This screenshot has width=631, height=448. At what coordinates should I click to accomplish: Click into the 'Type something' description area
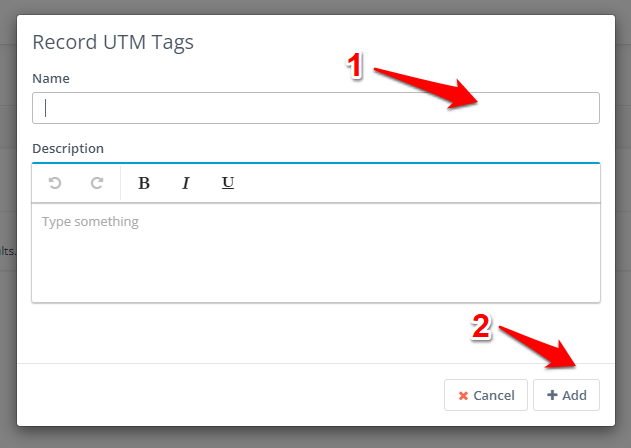pos(316,253)
